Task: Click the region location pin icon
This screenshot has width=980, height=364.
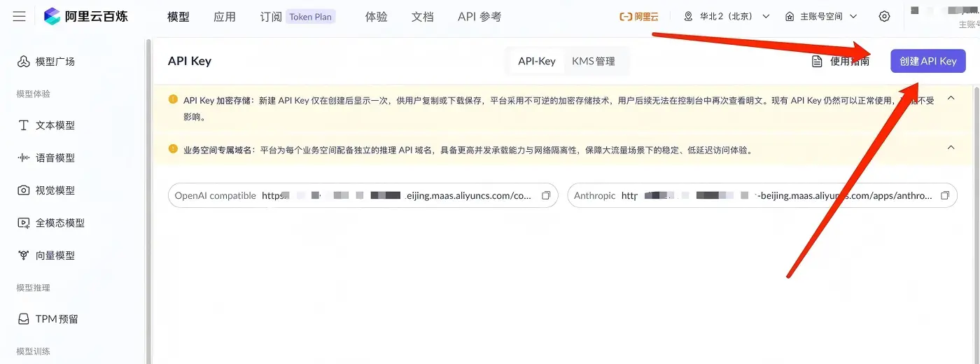Action: pos(688,16)
